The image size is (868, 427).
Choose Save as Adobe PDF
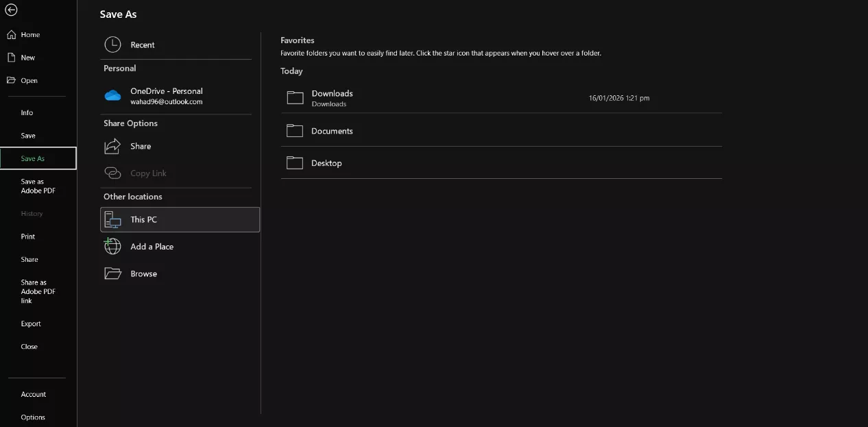[38, 186]
